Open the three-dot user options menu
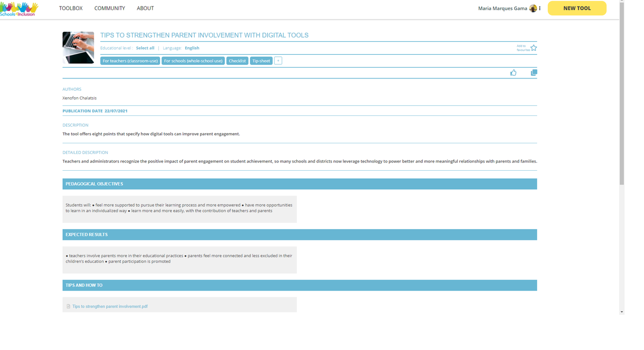644x350 pixels. 540,8
